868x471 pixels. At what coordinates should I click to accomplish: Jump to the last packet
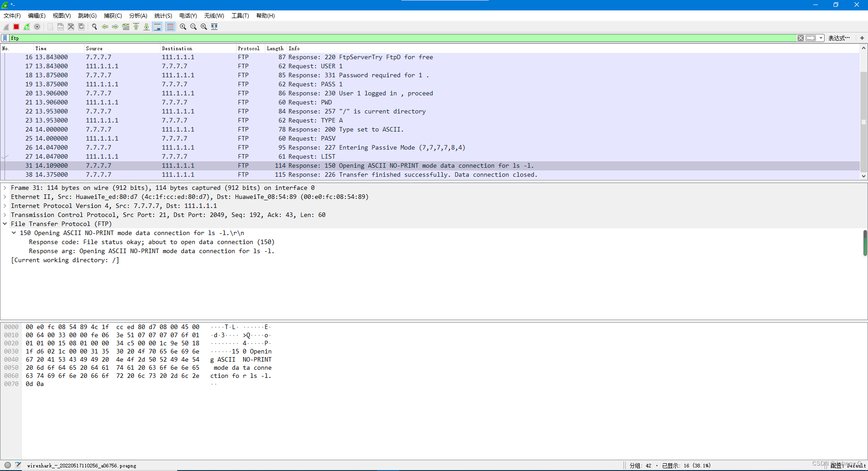tap(146, 27)
